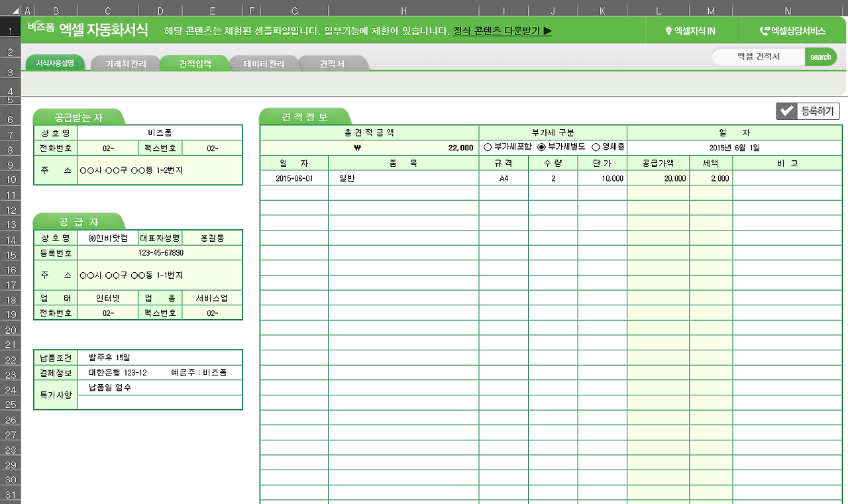Select the A4 specification cell
The width and height of the screenshot is (848, 504).
pyautogui.click(x=503, y=178)
